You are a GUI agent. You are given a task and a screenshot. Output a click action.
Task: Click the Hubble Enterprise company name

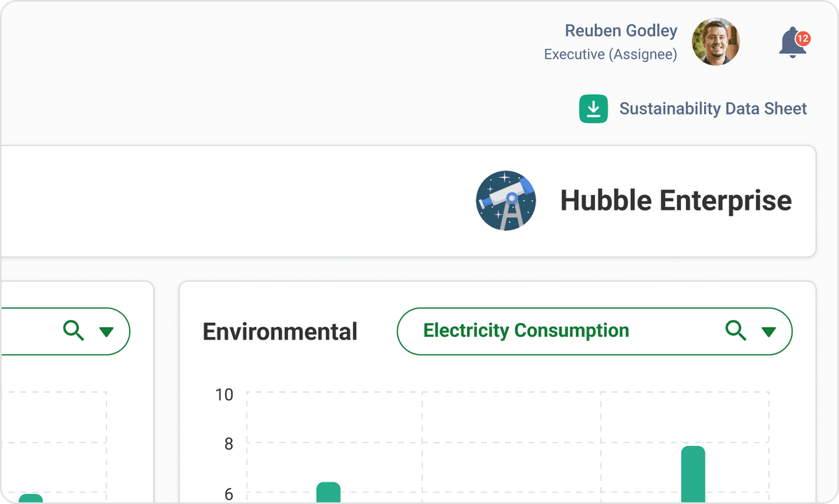click(676, 201)
